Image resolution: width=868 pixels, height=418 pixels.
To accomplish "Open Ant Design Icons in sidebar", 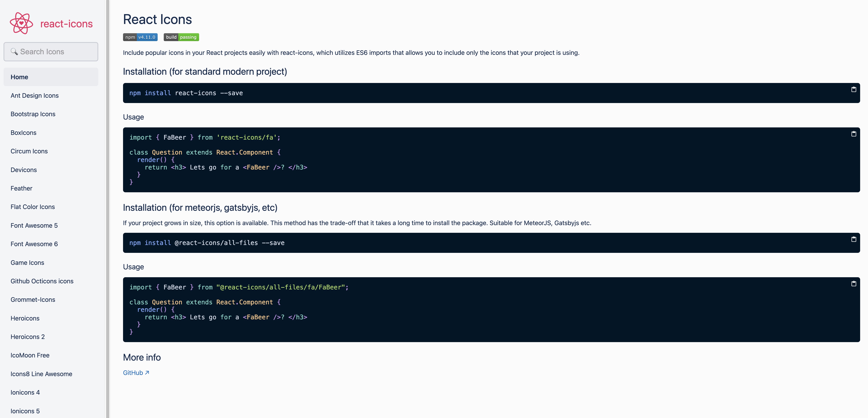I will tap(34, 95).
